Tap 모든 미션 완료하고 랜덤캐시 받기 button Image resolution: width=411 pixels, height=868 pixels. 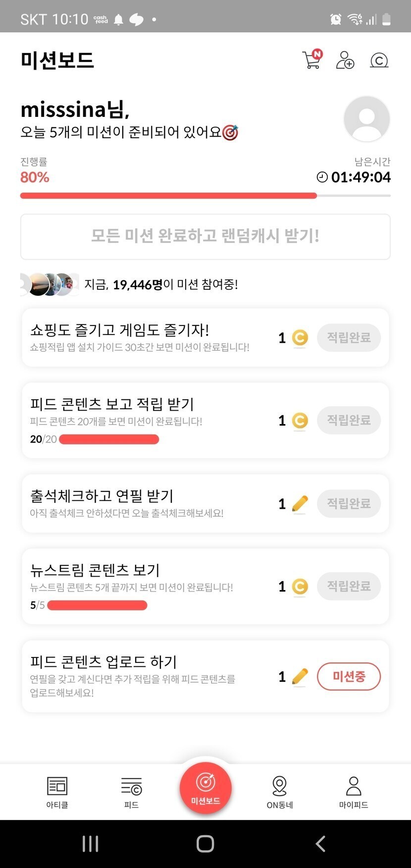(x=205, y=236)
